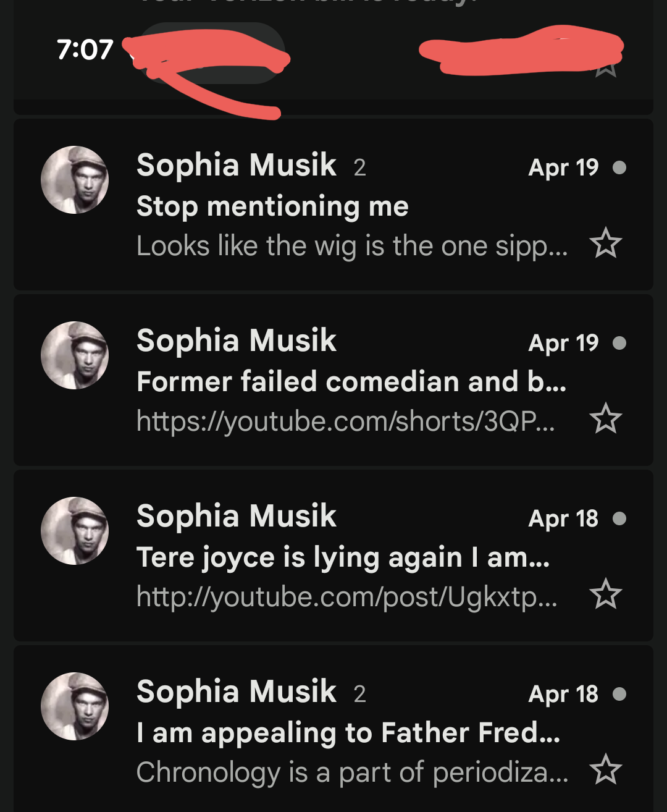Tap sender avatar on "Former failed comedian" email

[x=75, y=355]
